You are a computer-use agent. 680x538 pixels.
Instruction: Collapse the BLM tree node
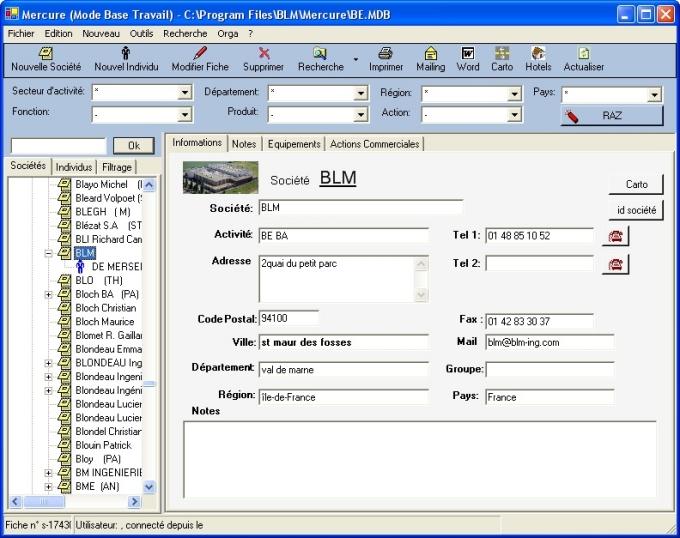tap(48, 254)
